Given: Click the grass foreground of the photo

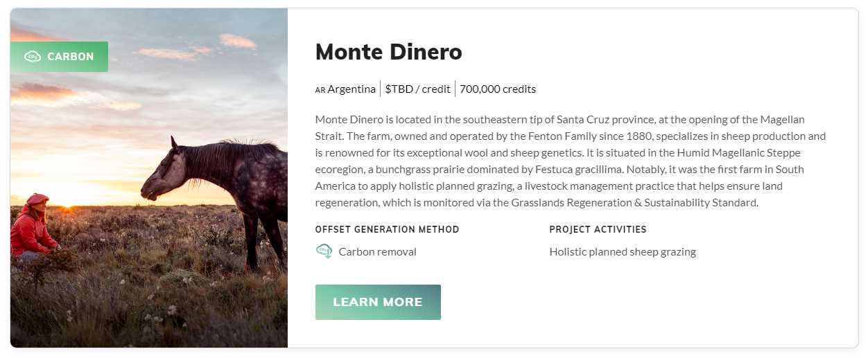Looking at the screenshot, I should point(153,305).
